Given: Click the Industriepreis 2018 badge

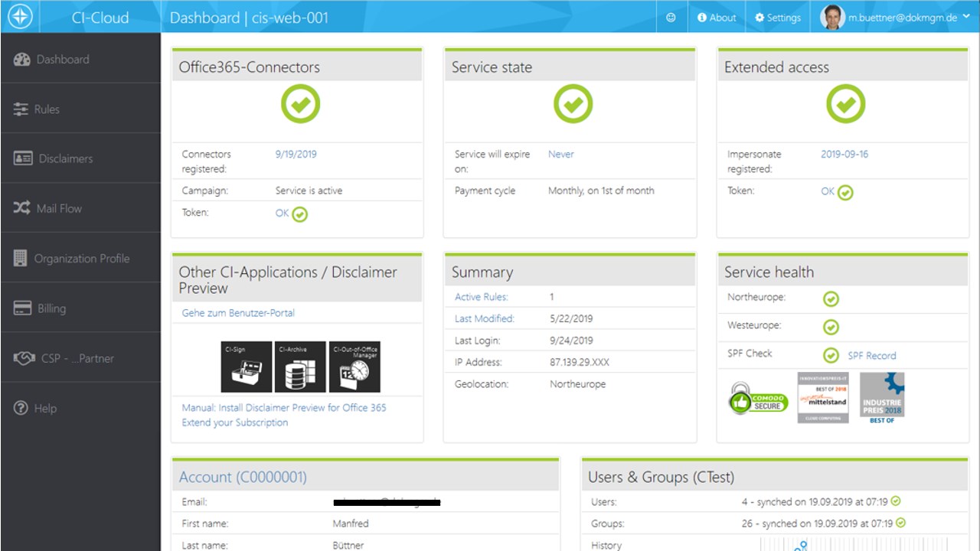Looking at the screenshot, I should tap(882, 398).
